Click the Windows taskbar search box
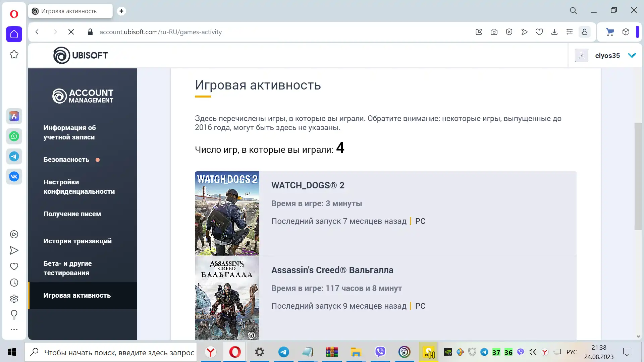 [x=111, y=352]
